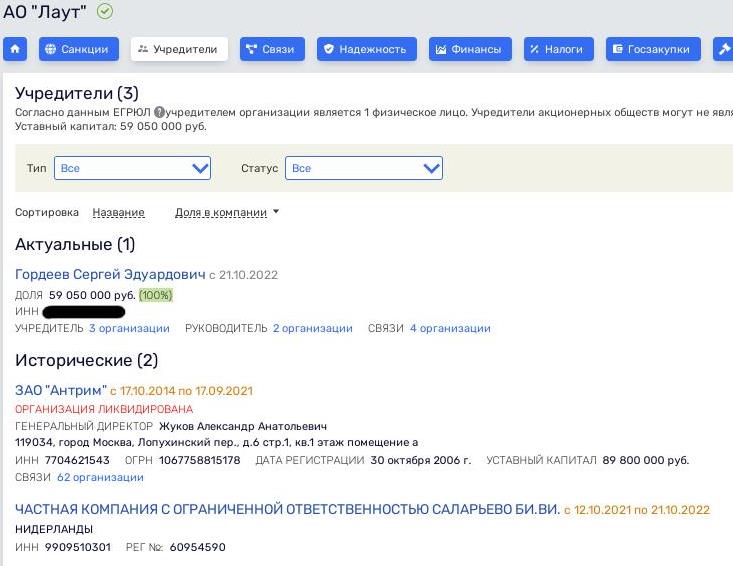This screenshot has width=733, height=566.
Task: Click the question mark beside ЕГРЮЛ
Action: (160, 114)
